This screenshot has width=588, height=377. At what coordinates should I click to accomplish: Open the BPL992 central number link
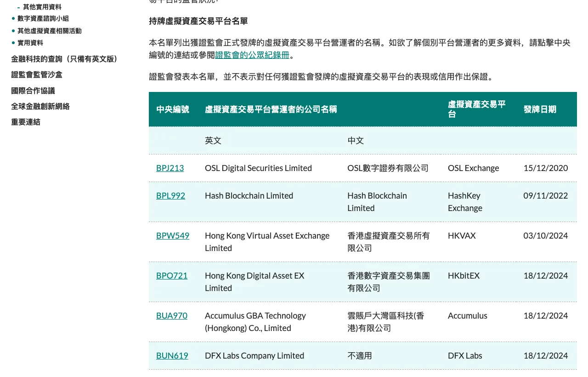coord(170,195)
